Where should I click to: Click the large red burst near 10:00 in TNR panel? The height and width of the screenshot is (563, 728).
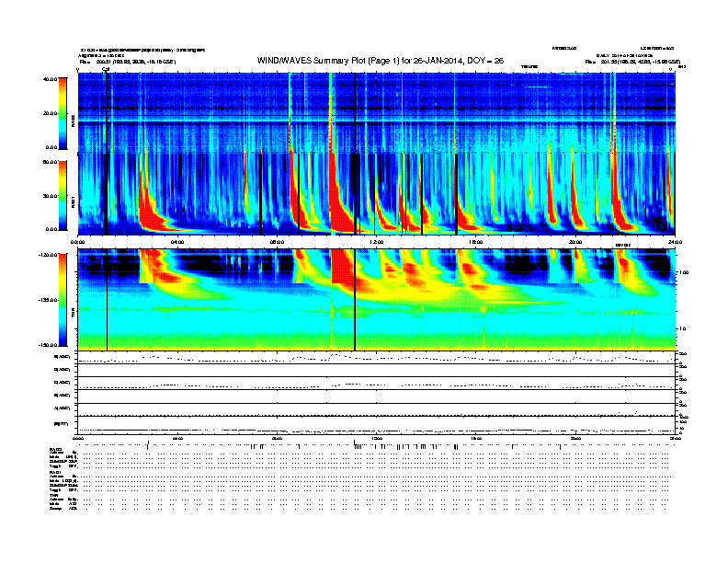[x=343, y=267]
